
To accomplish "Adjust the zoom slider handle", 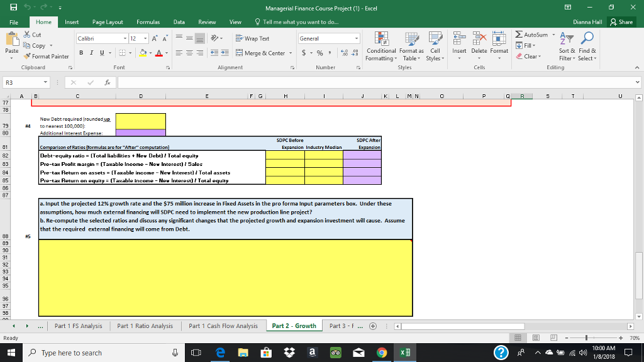I will (x=587, y=337).
